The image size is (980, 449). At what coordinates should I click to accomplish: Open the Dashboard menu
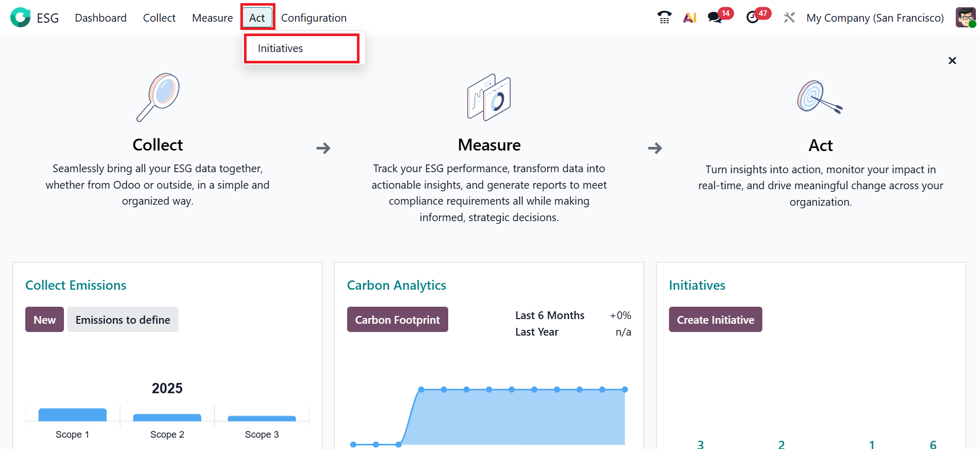click(101, 18)
